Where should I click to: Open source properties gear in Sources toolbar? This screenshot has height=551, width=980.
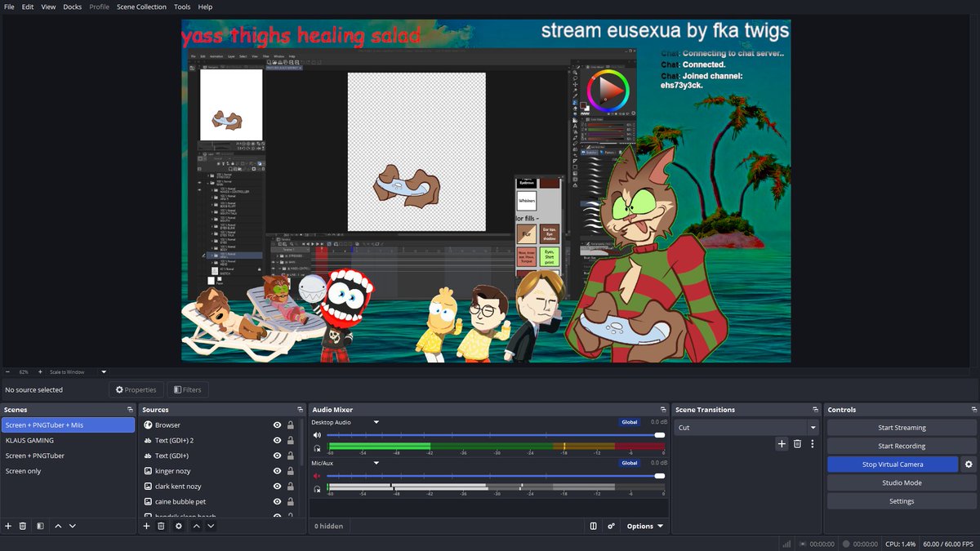[179, 527]
